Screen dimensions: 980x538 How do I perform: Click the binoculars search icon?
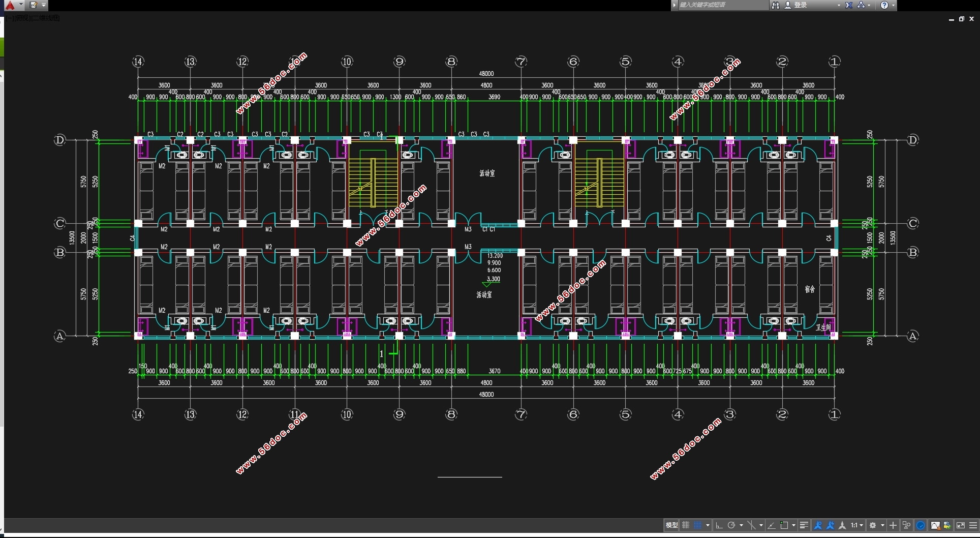click(776, 5)
